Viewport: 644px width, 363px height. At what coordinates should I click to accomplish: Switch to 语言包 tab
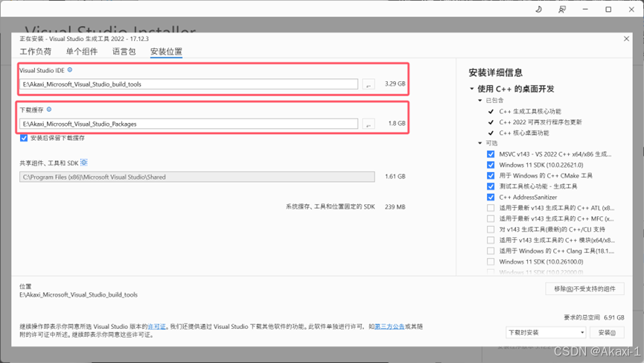(124, 51)
